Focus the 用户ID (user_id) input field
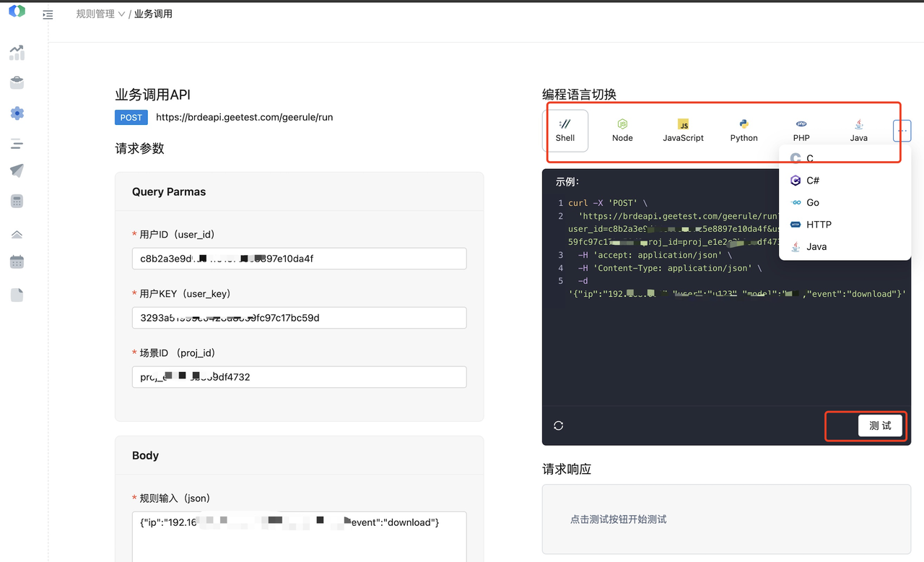The width and height of the screenshot is (924, 562). click(x=299, y=259)
